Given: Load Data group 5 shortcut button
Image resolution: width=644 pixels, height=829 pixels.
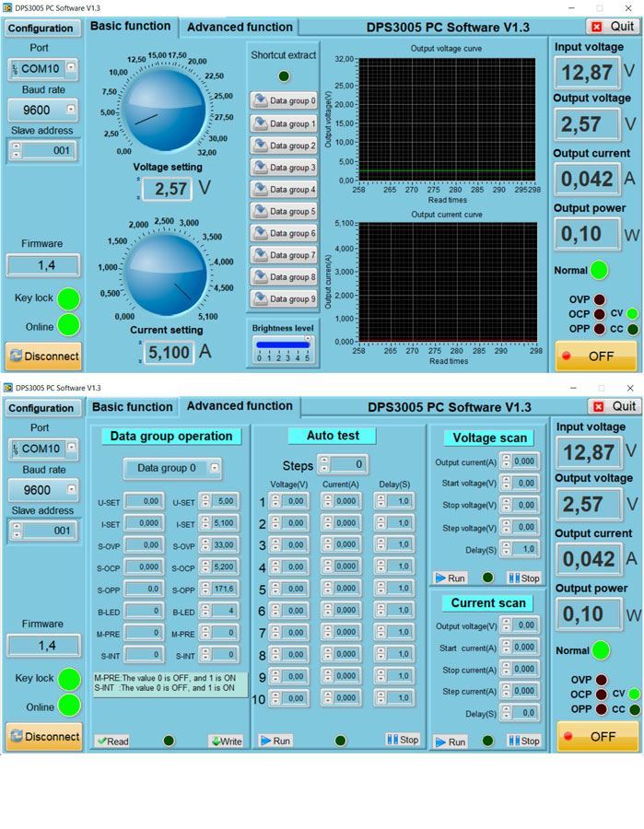Looking at the screenshot, I should pyautogui.click(x=284, y=211).
